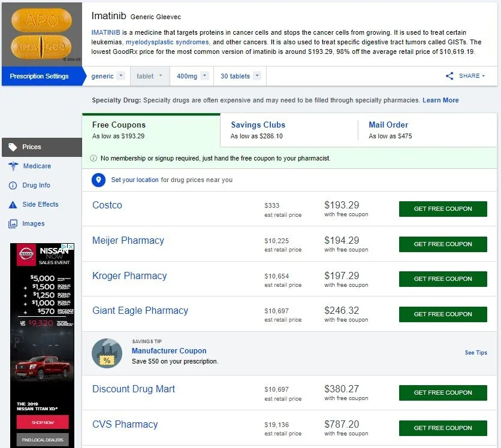Switch to the Savings Clubs tab
Screen dimensions: 501x448
(289, 131)
